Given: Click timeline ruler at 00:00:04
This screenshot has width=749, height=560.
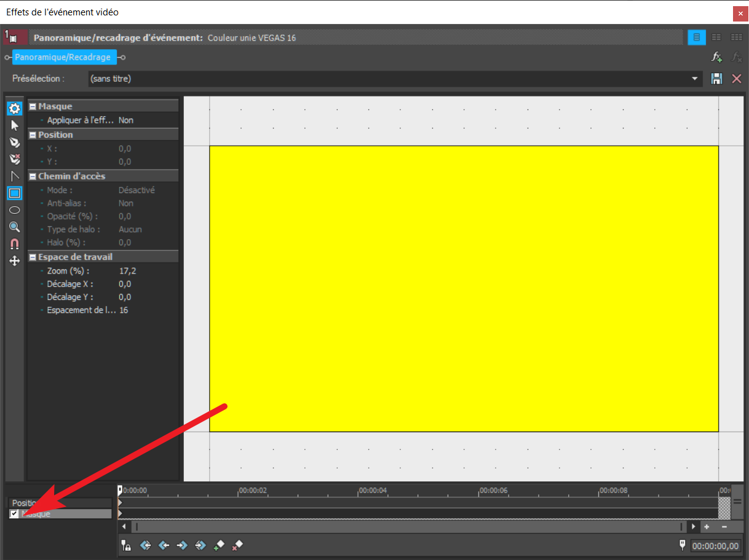Looking at the screenshot, I should (x=372, y=491).
